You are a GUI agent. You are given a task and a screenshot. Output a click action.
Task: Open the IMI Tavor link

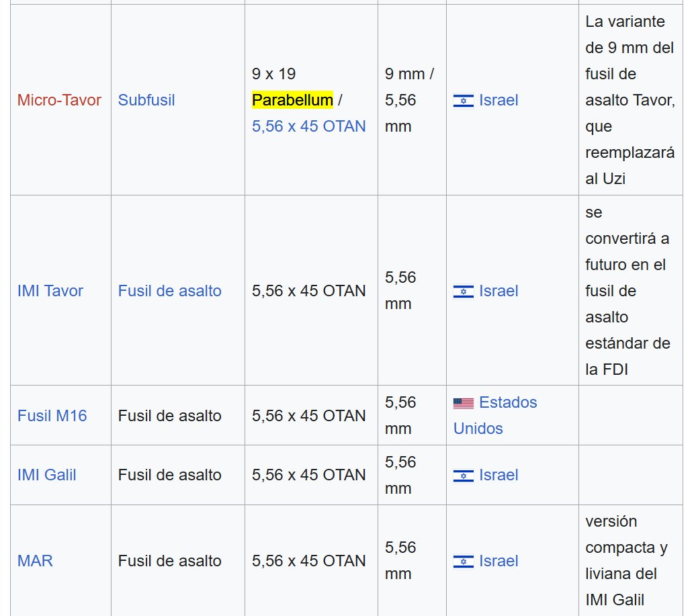(x=50, y=291)
